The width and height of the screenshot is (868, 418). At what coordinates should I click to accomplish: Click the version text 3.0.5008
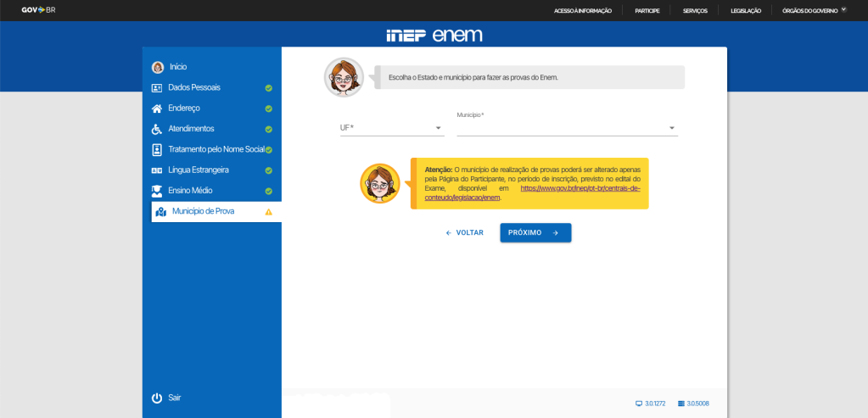coord(698,404)
